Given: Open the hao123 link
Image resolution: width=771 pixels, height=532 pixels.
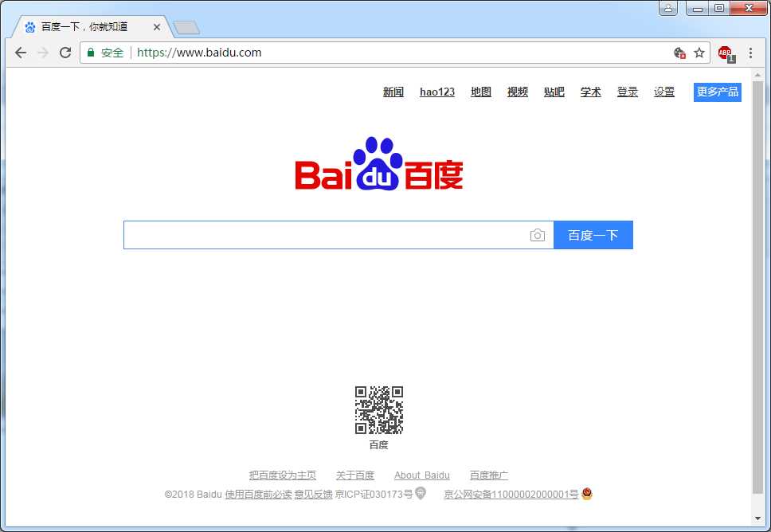Looking at the screenshot, I should (437, 92).
